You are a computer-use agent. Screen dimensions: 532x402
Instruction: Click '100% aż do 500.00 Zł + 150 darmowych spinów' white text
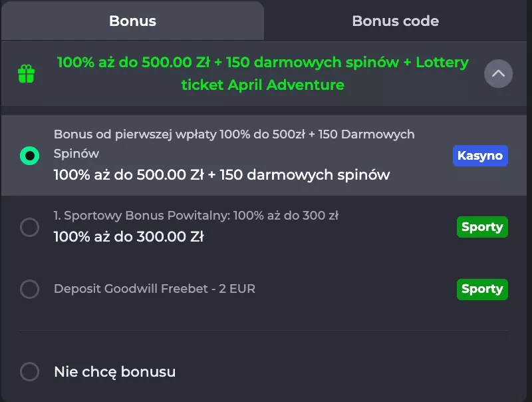pos(221,175)
